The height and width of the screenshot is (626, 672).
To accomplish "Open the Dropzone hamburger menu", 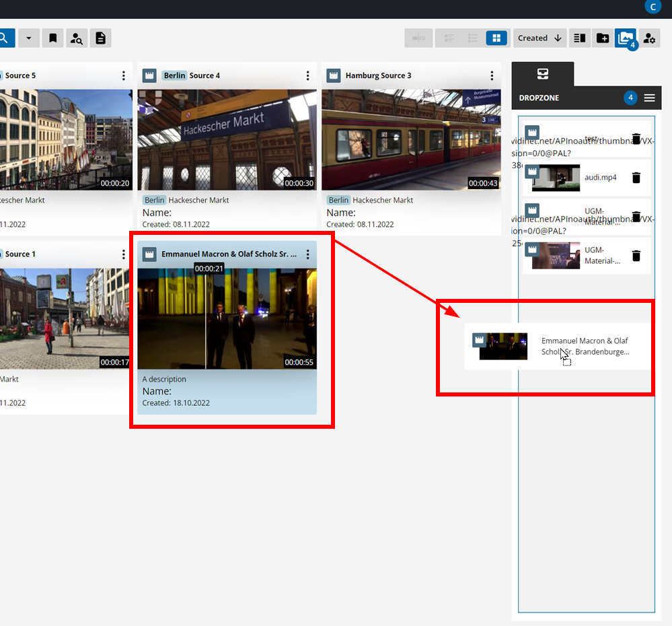I will click(649, 98).
